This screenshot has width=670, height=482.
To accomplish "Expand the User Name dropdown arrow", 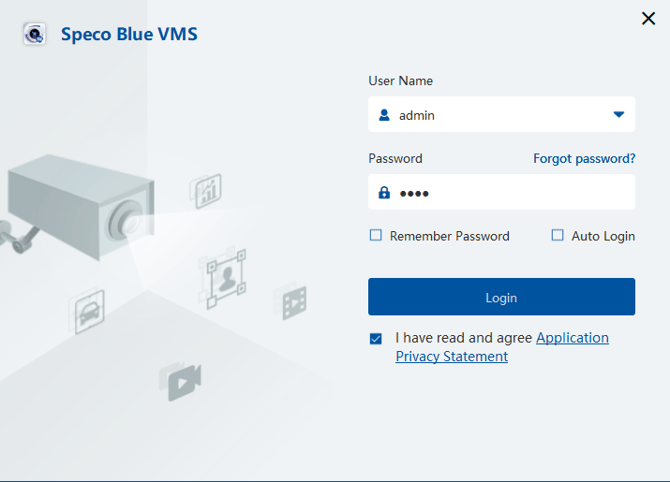I will (x=619, y=115).
